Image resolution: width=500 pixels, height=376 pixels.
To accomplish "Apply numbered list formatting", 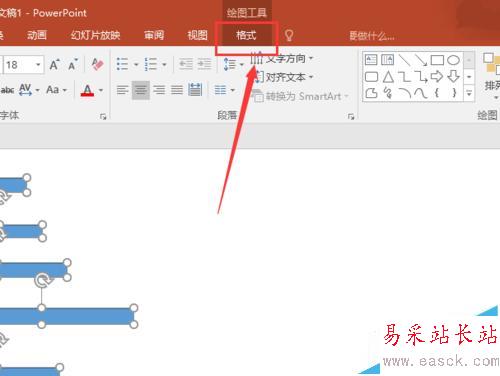I will click(x=150, y=64).
